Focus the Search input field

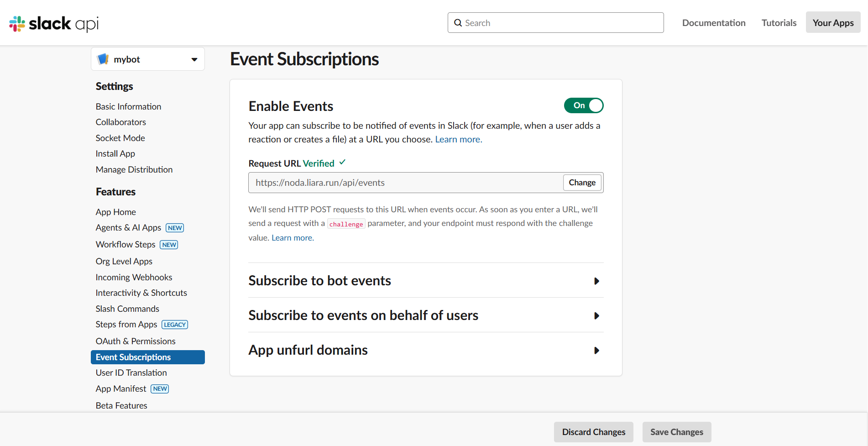click(x=555, y=23)
